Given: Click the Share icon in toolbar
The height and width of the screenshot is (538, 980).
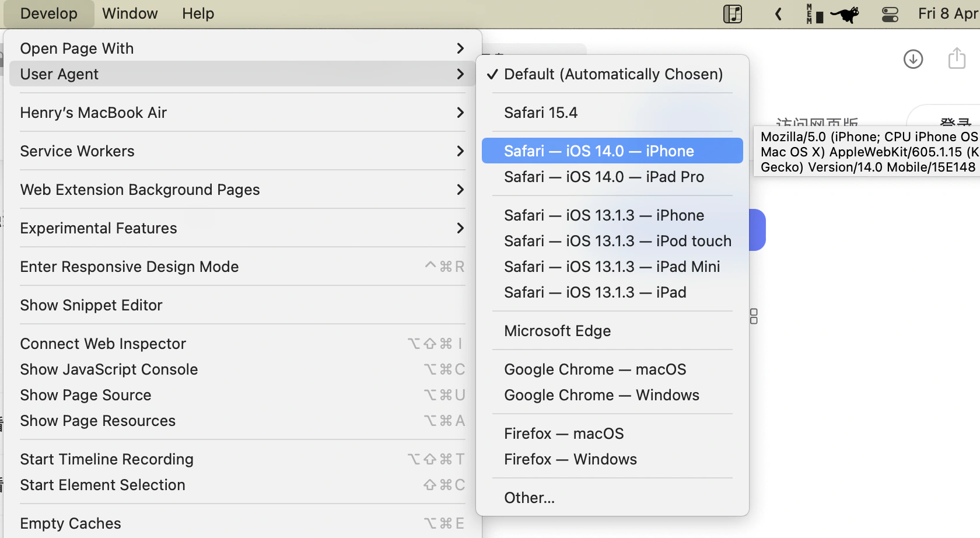Looking at the screenshot, I should (957, 58).
